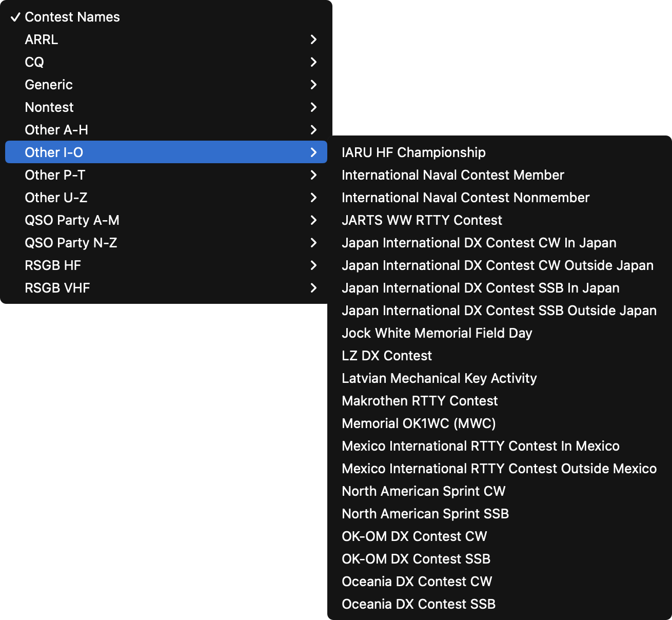Choose Jock White Memorial Field Day
The height and width of the screenshot is (620, 672).
tap(500, 333)
